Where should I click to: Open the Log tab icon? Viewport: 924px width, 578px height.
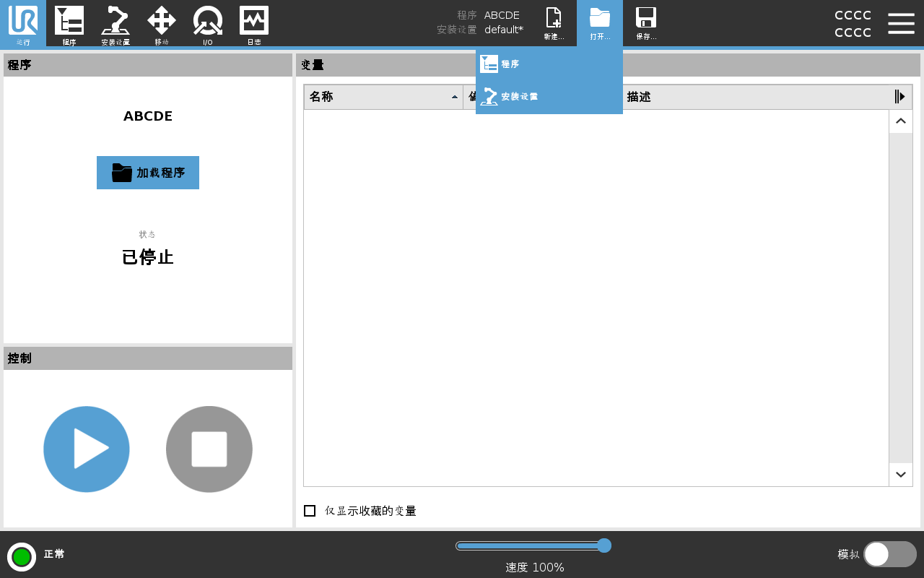254,23
